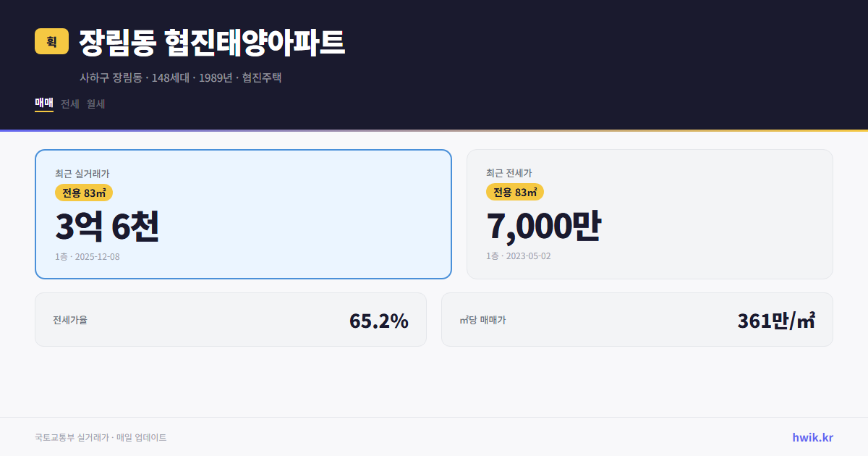Select the ㎡당 매매가 card
Image resolution: width=868 pixels, height=456 pixels.
[637, 319]
